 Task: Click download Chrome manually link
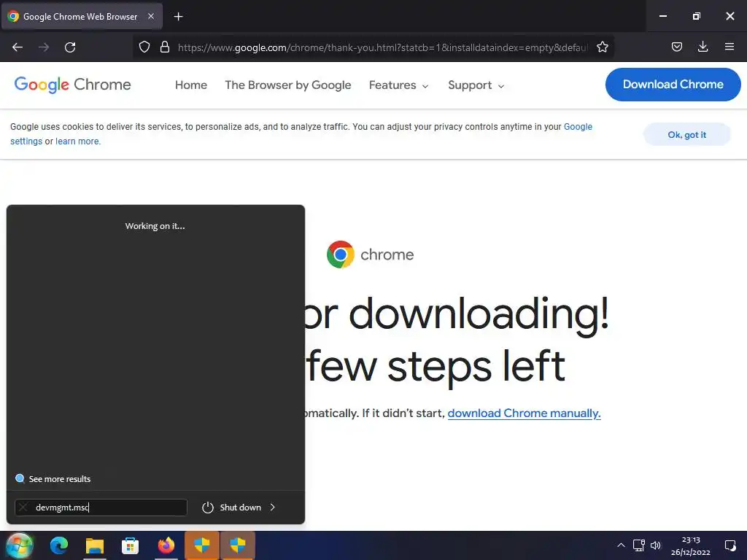pyautogui.click(x=524, y=413)
